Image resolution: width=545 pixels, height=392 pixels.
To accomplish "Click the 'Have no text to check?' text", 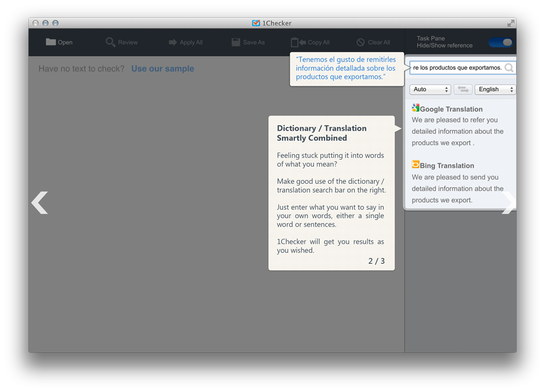I will [x=82, y=69].
